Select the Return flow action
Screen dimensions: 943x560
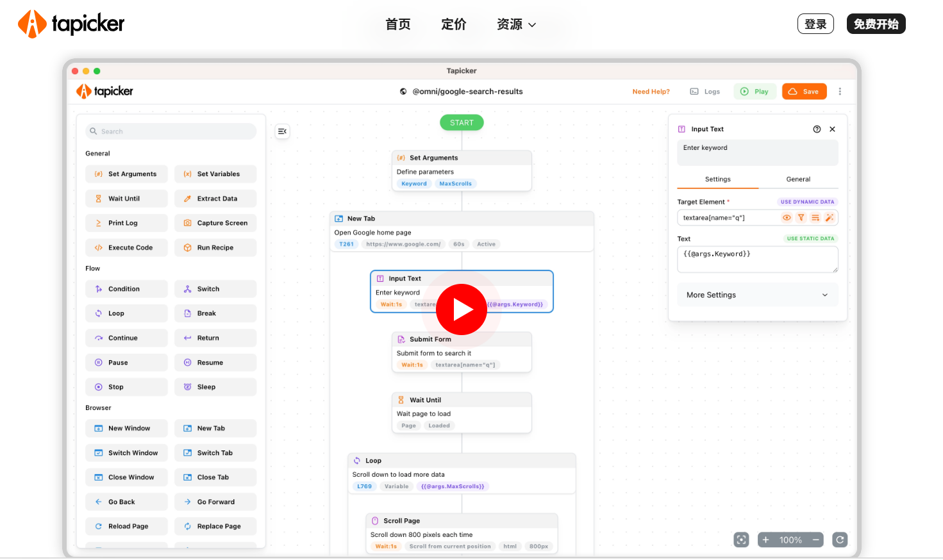[215, 338]
